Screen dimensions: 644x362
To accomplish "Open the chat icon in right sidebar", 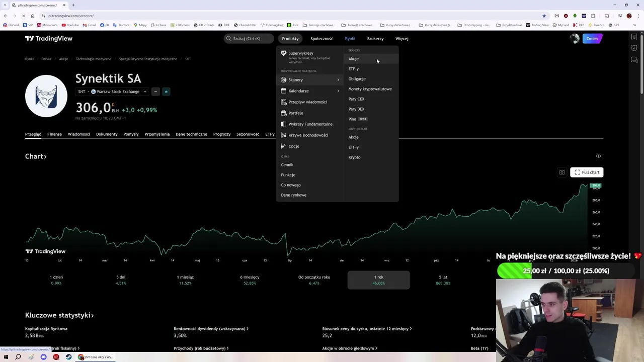I will [634, 60].
